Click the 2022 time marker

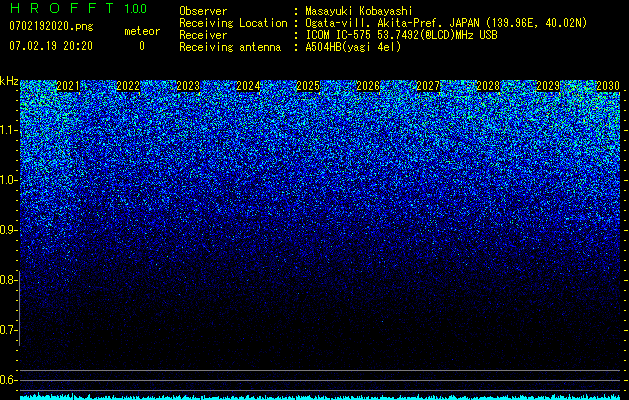click(128, 86)
